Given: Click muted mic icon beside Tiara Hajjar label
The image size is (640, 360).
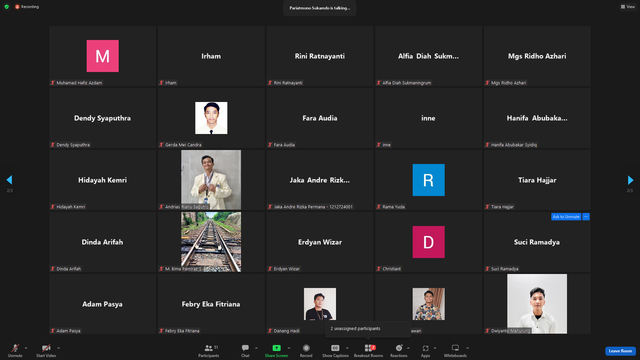Looking at the screenshot, I should coord(487,207).
